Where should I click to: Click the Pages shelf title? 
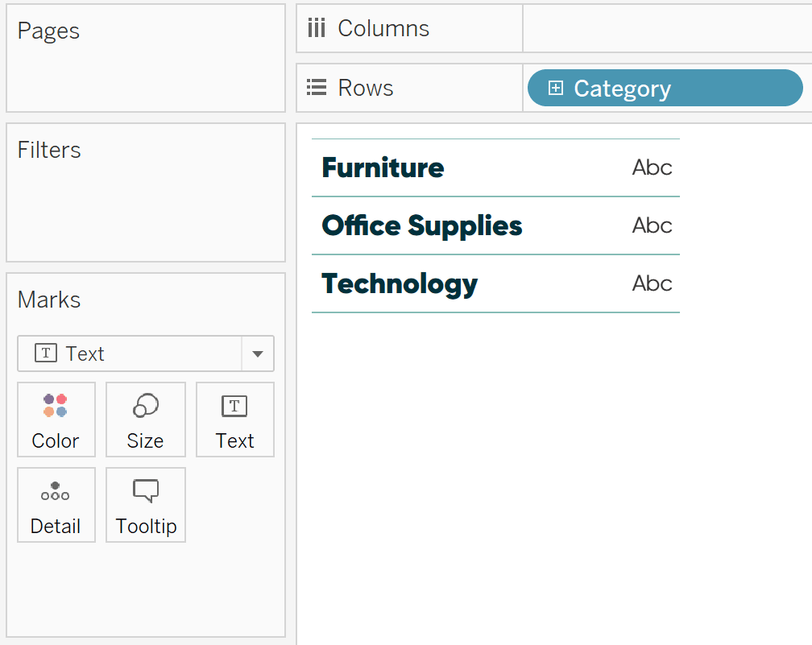point(48,31)
